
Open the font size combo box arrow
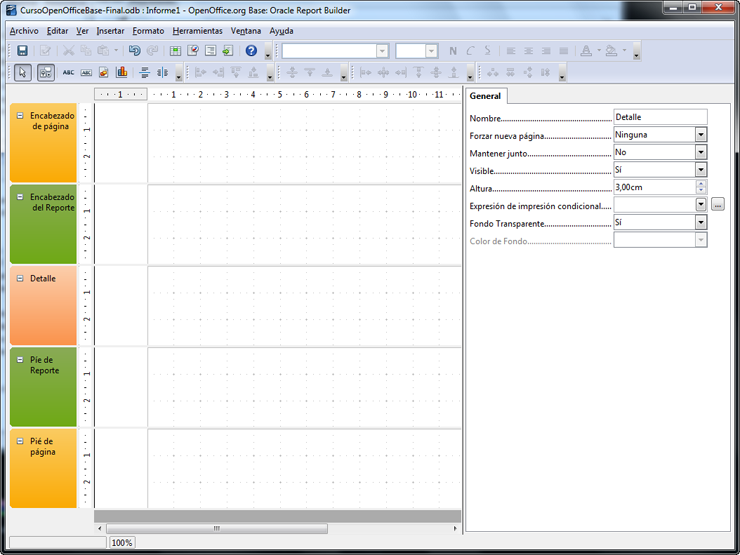431,50
